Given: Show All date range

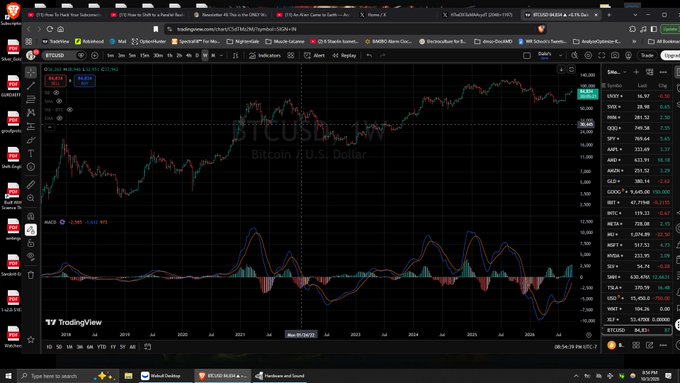Looking at the screenshot, I should click(x=133, y=347).
